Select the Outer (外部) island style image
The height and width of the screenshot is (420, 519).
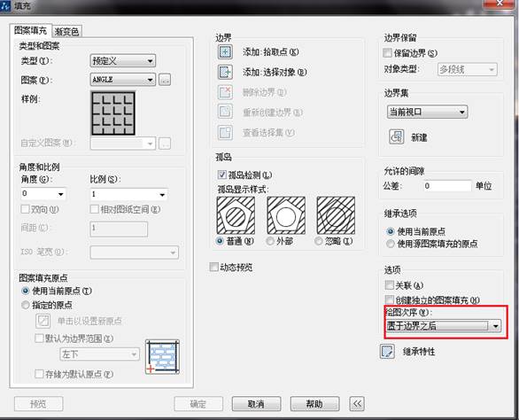(286, 215)
